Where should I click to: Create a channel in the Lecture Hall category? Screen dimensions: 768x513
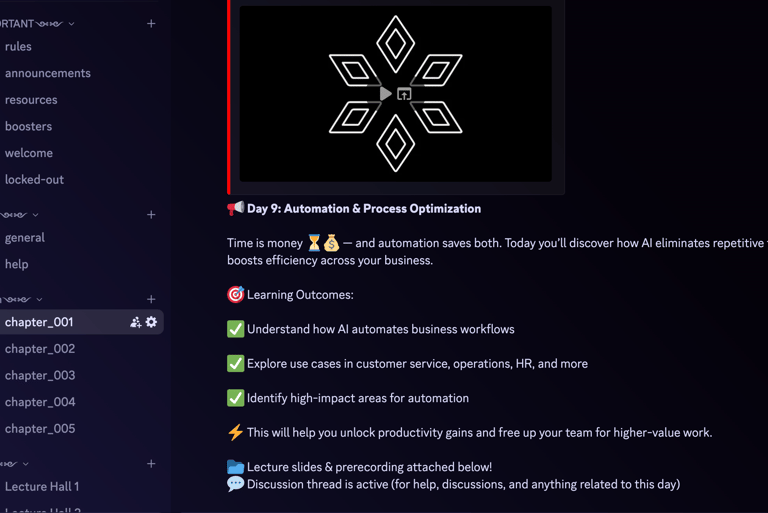pos(151,464)
